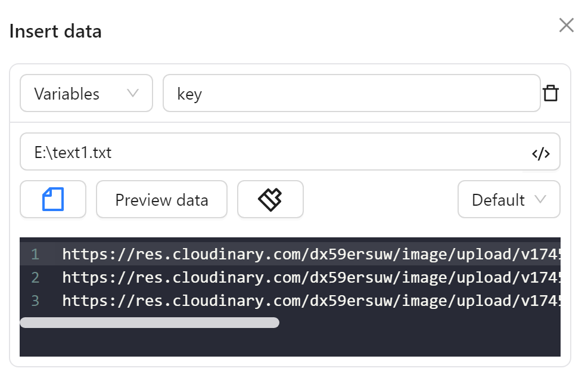Image resolution: width=588 pixels, height=390 pixels.
Task: Click the horizontal scrollbar under the preview
Action: click(150, 323)
